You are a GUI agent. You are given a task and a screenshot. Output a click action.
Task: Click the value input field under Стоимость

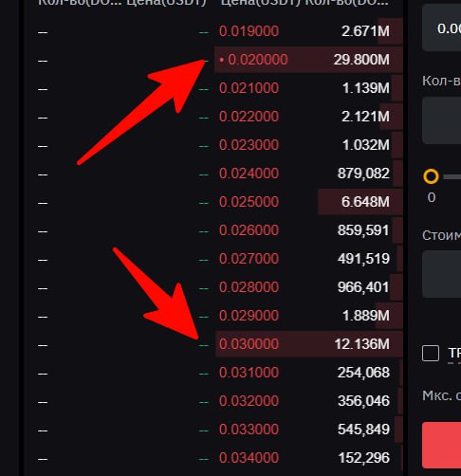coord(442,274)
